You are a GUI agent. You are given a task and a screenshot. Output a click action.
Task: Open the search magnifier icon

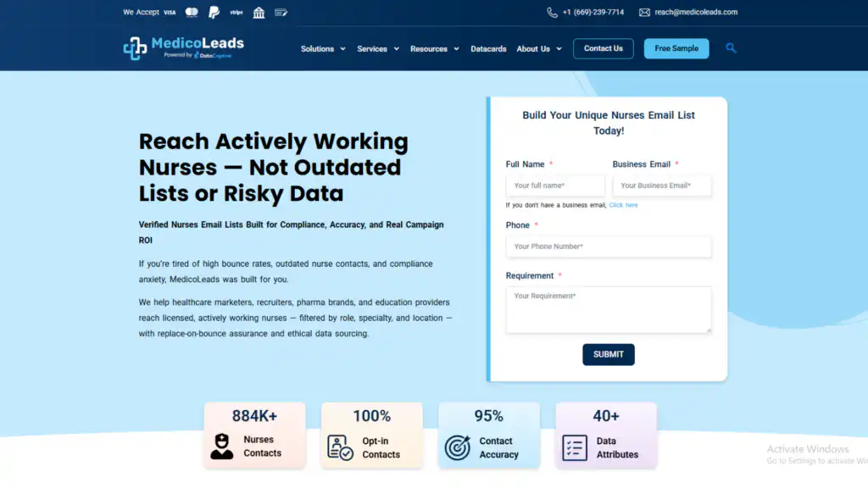(x=731, y=48)
